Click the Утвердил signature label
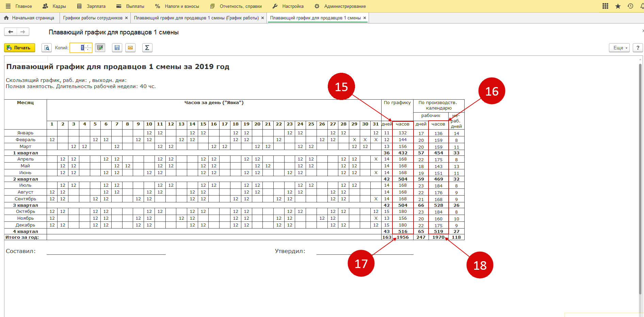 tap(290, 251)
